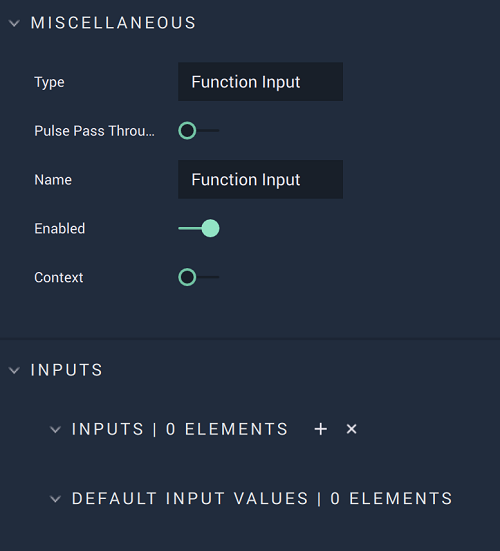500x551 pixels.
Task: Click the Enabled property label
Action: [59, 229]
